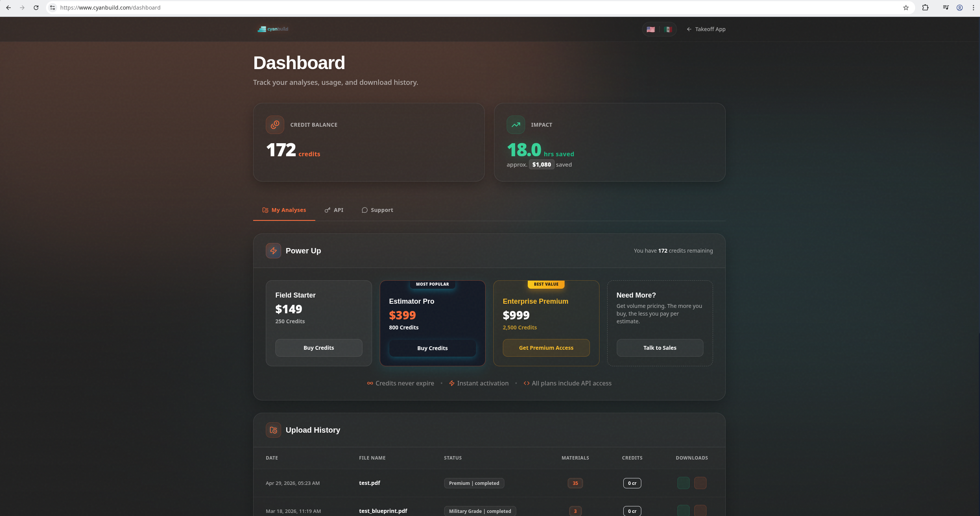Click the 'Credits never expire' note
Screen dimensions: 980x516
[x=400, y=383]
